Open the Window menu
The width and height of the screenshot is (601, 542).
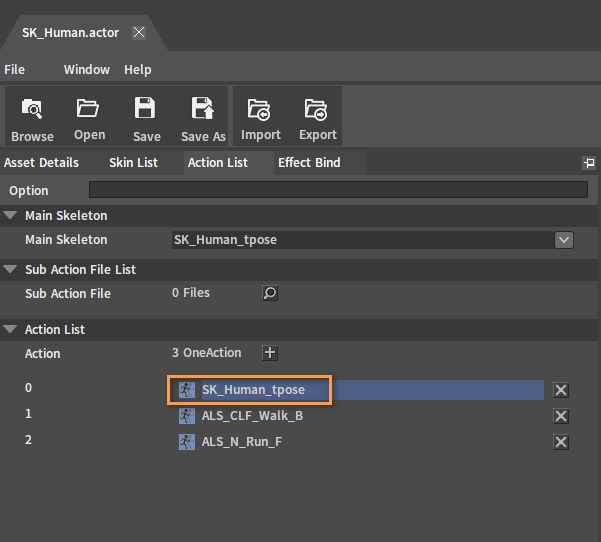point(87,70)
